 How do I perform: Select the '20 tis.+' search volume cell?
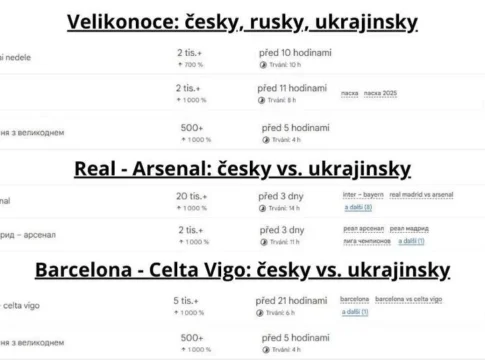192,196
